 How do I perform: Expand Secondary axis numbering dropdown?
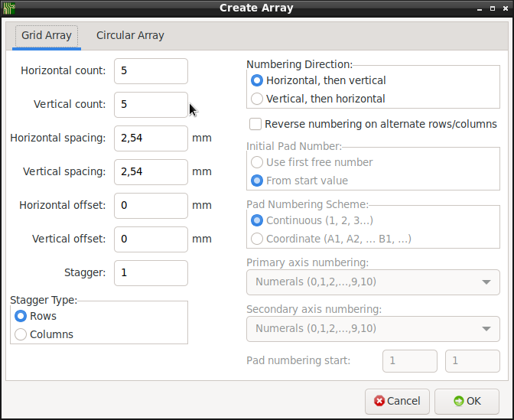coord(373,328)
